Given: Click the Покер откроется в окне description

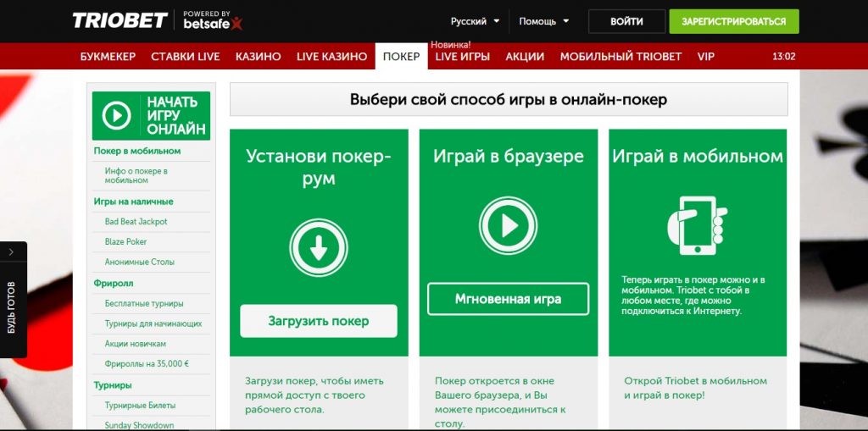Looking at the screenshot, I should click(x=500, y=403).
